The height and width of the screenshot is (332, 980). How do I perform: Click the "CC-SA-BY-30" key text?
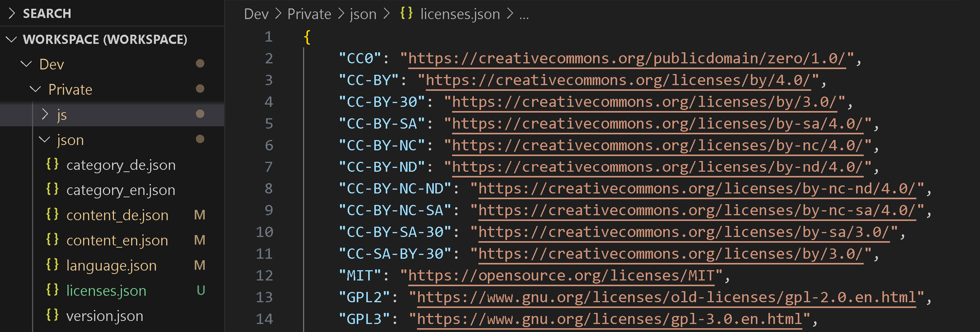395,254
